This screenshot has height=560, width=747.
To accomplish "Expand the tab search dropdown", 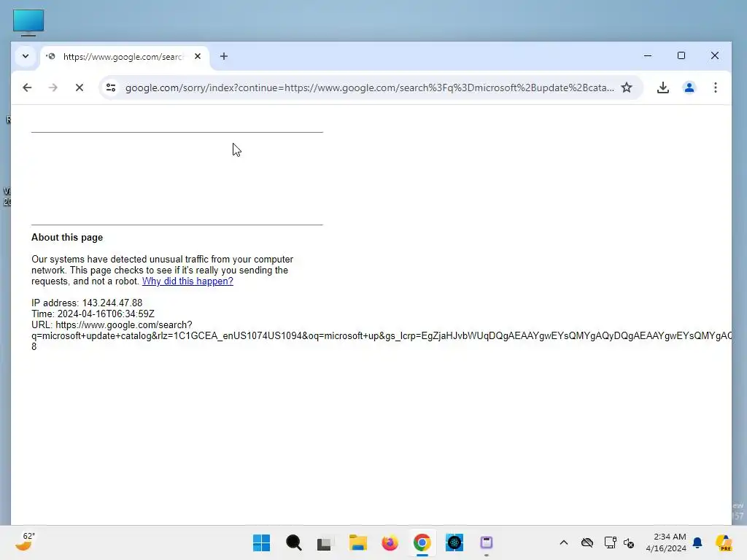I will coord(26,56).
